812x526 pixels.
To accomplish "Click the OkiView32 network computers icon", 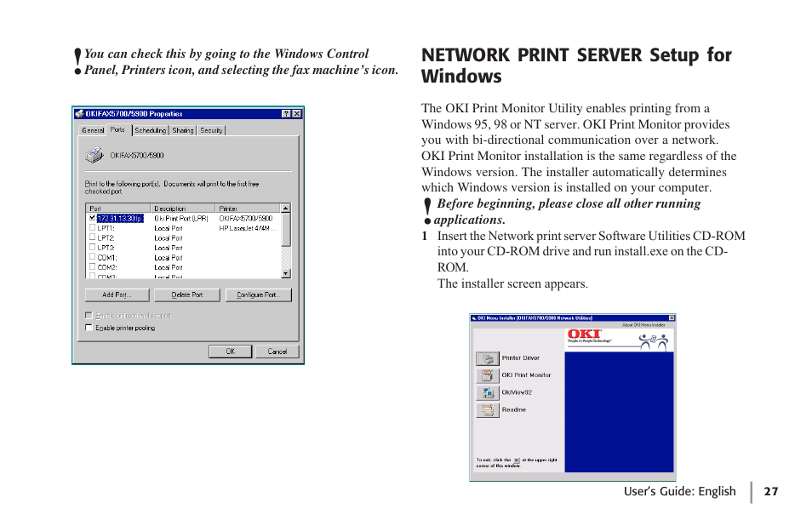I will click(x=488, y=392).
